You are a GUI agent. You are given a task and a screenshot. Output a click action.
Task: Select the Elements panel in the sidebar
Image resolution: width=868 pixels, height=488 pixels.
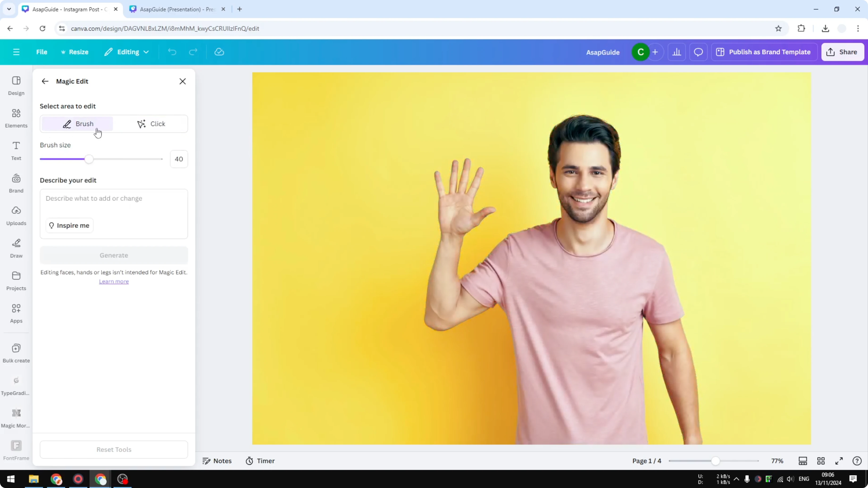click(x=16, y=118)
